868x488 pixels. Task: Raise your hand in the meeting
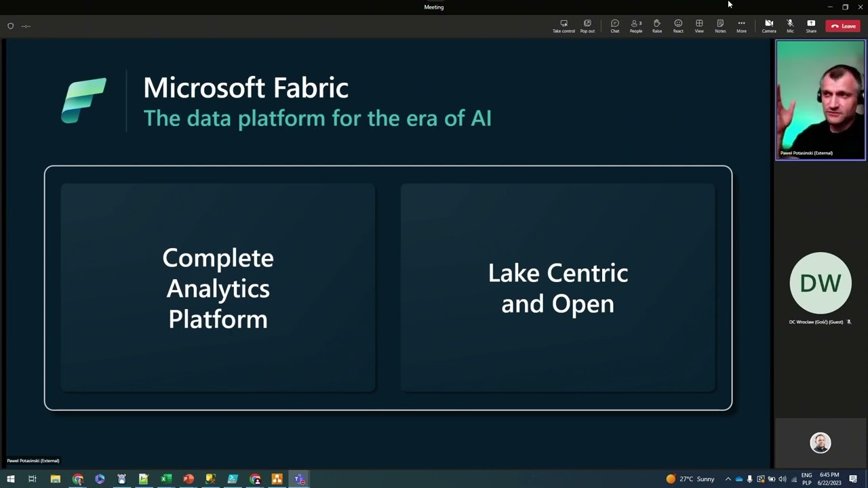657,26
